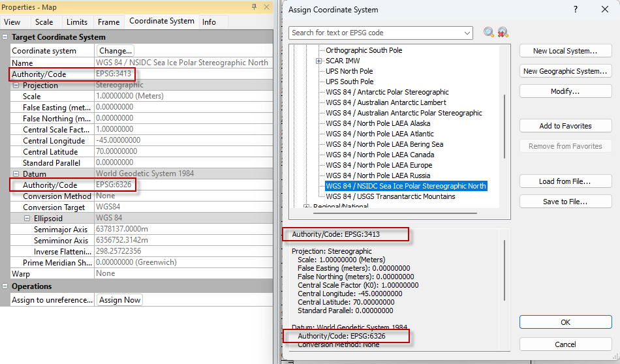The image size is (620, 364).
Task: Click in the EPSG code search field
Action: [x=375, y=33]
